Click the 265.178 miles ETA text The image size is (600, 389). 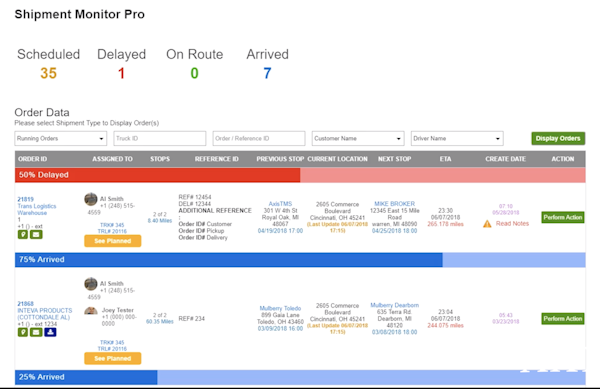(x=445, y=224)
